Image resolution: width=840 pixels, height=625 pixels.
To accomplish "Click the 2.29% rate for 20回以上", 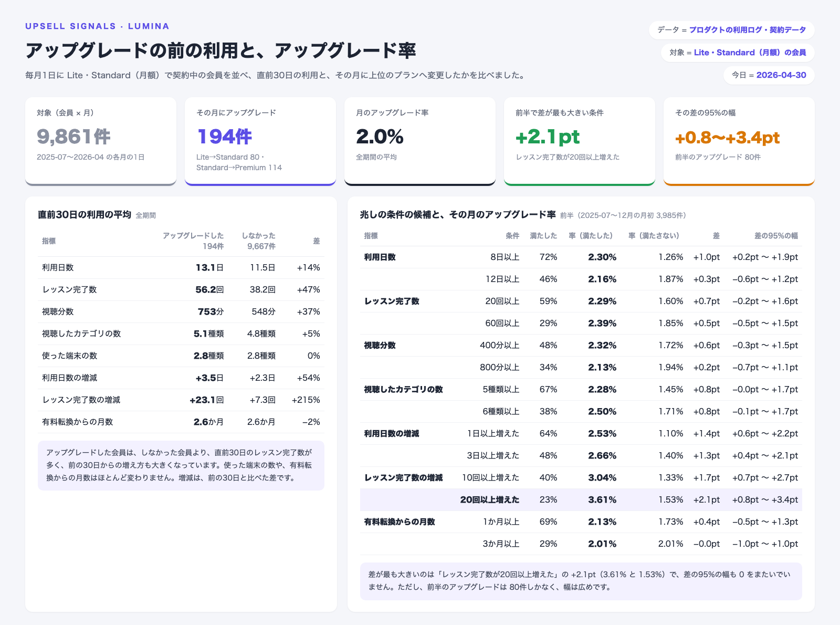I will coord(602,301).
